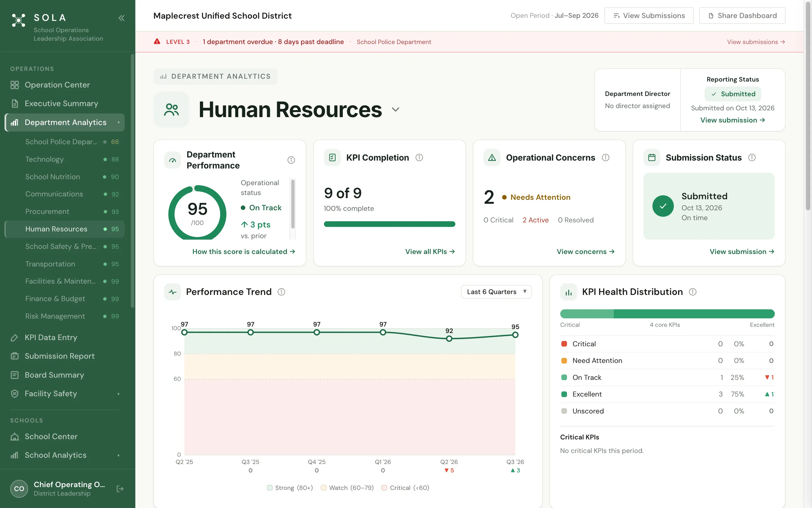This screenshot has height=508, width=812.
Task: Click Performance Trend info icon
Action: click(x=281, y=292)
